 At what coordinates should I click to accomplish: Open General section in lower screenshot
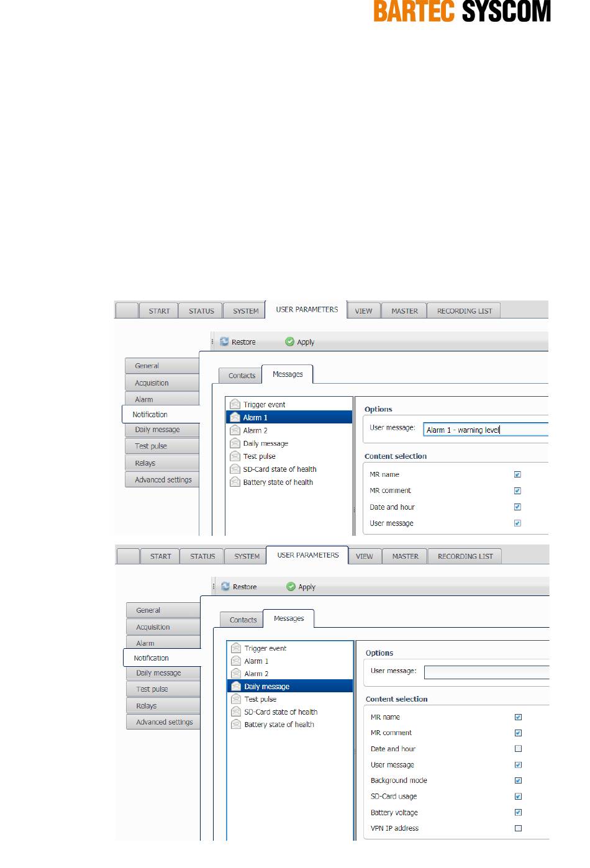pyautogui.click(x=163, y=610)
